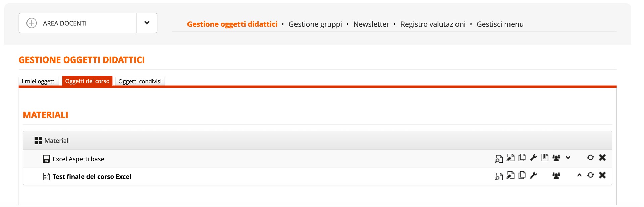
Task: Delete Excel Aspetti base with the X icon
Action: [x=603, y=158]
